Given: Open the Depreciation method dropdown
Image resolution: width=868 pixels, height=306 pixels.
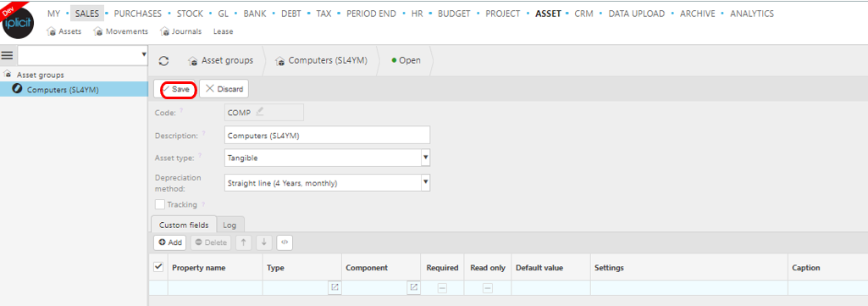Looking at the screenshot, I should click(426, 182).
